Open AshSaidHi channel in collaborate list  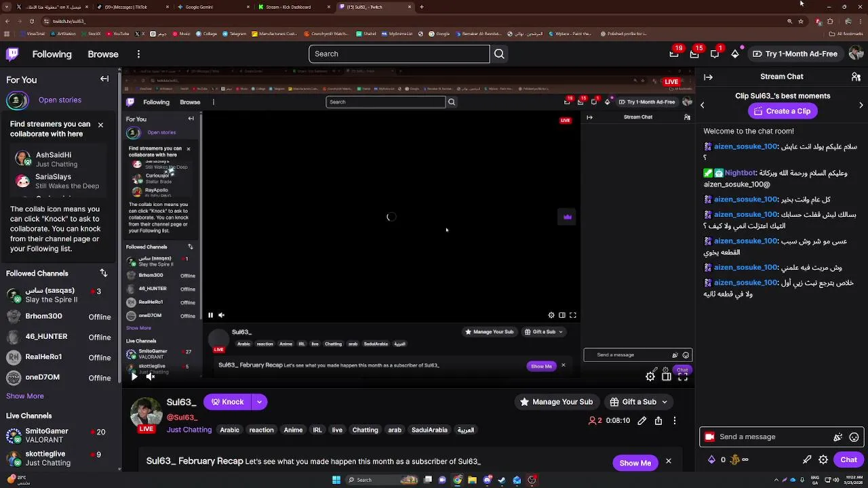tap(57, 159)
